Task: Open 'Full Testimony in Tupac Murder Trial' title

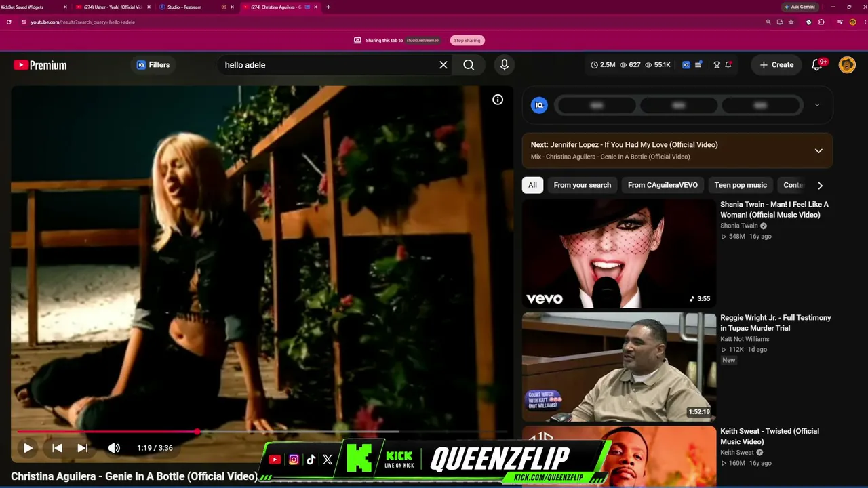Action: point(776,323)
